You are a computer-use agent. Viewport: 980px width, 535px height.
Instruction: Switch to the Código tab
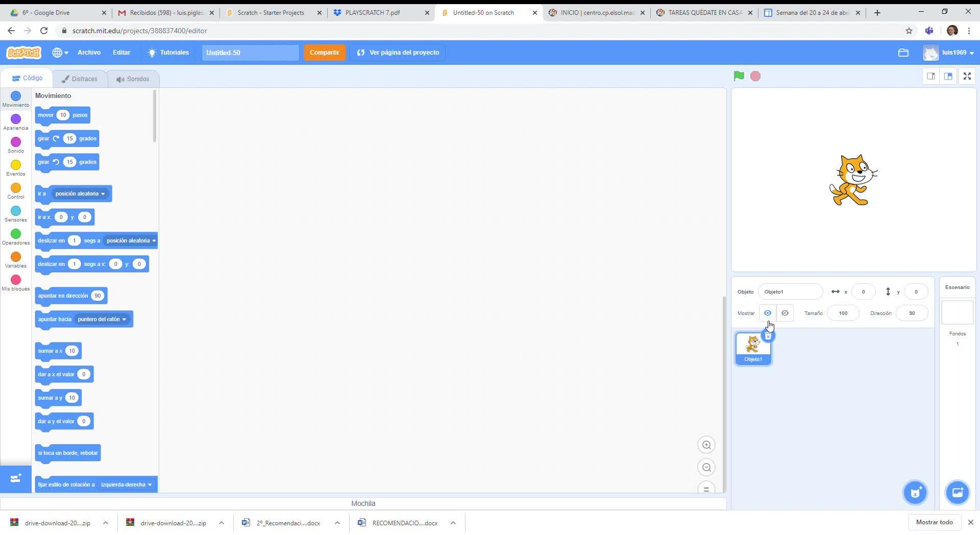(27, 78)
